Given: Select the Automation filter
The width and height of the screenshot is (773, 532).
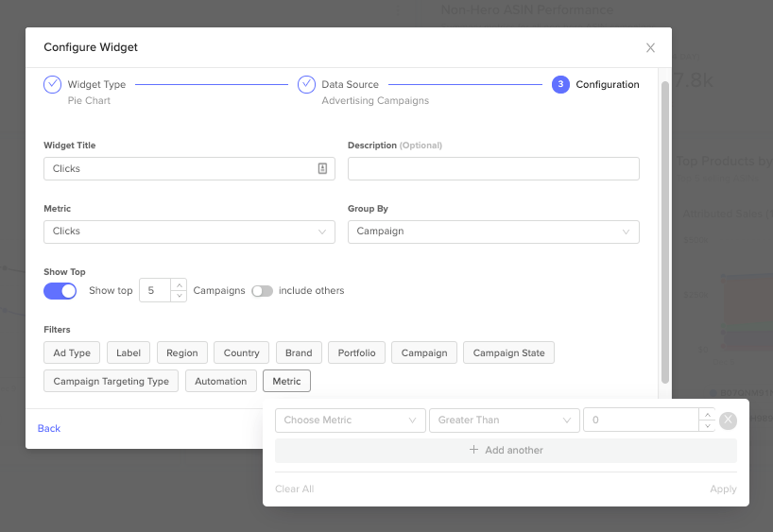Looking at the screenshot, I should [221, 381].
